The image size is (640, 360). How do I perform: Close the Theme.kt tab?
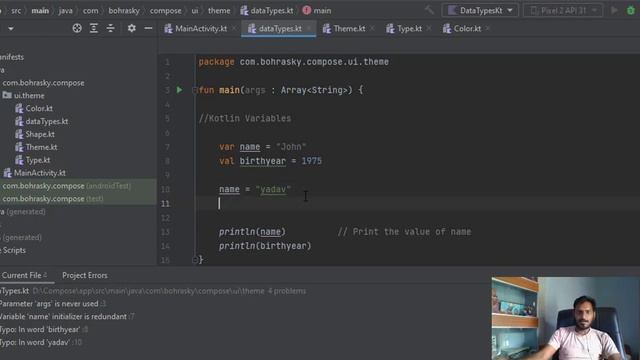tap(372, 29)
